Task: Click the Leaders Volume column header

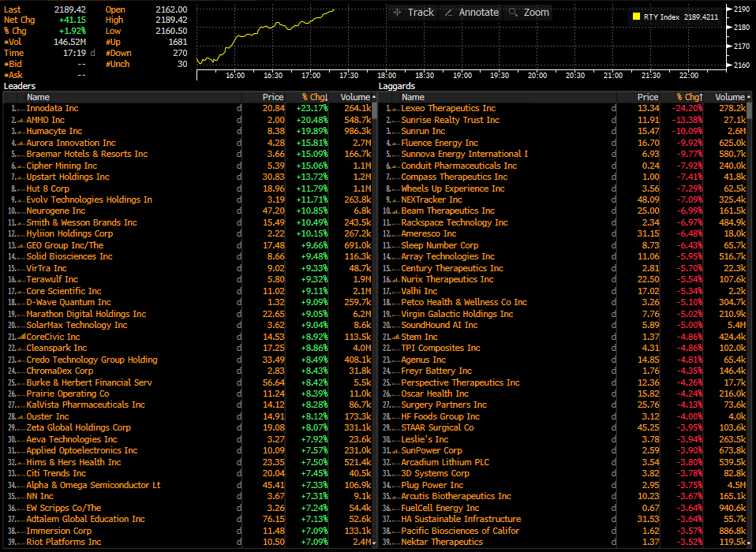Action: point(355,97)
